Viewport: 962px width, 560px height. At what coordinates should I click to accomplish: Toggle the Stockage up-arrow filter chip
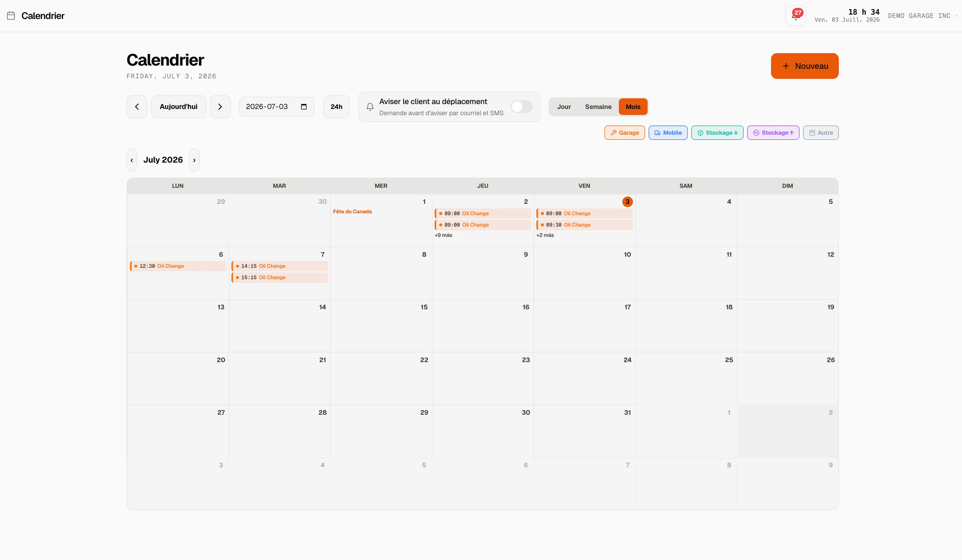(773, 133)
